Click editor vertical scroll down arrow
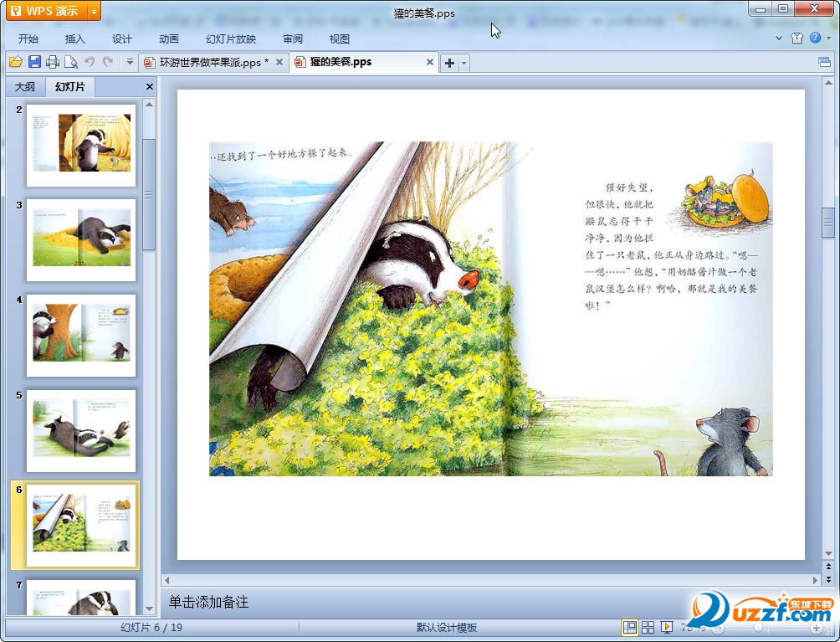Image resolution: width=840 pixels, height=642 pixels. [828, 553]
